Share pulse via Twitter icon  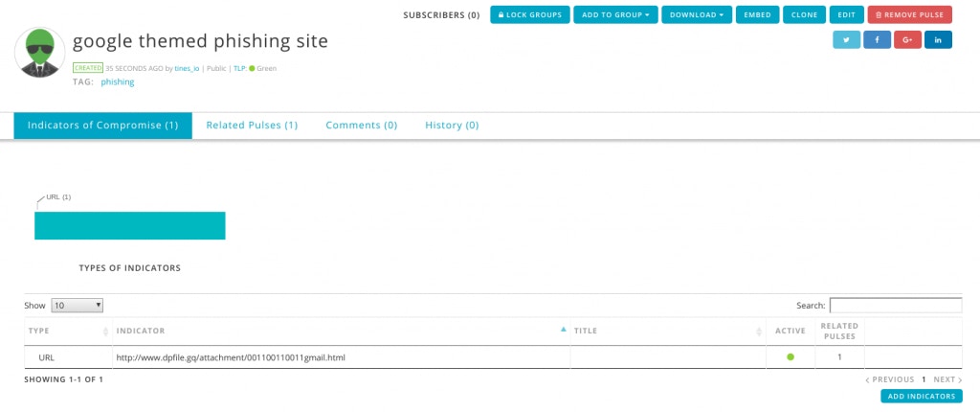tap(846, 39)
